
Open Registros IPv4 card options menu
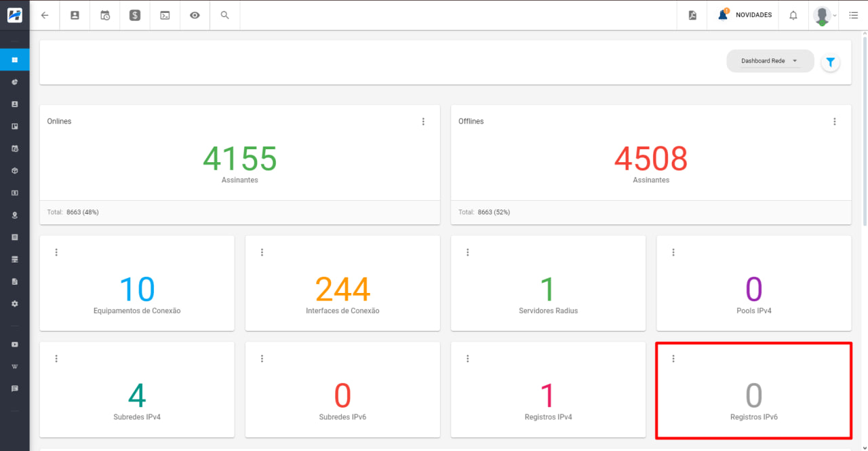pos(467,359)
